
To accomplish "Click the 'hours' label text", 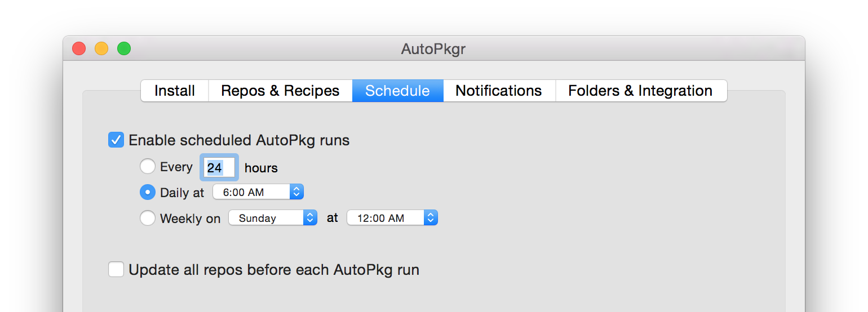I will (x=261, y=168).
